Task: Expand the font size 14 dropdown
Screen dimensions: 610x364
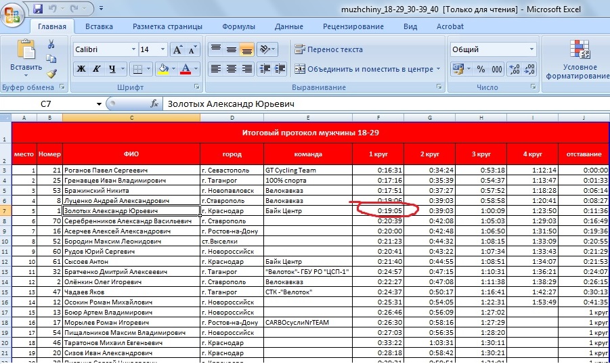Action: [163, 49]
